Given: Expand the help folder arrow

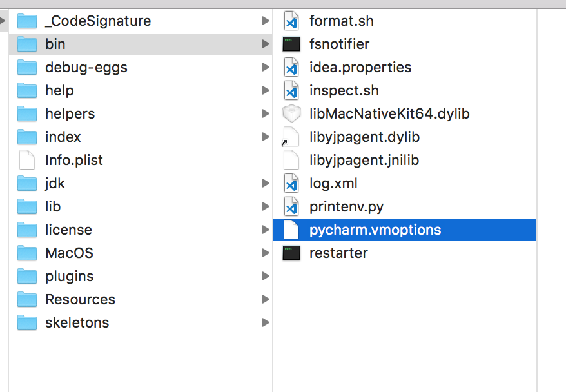Looking at the screenshot, I should pos(266,91).
